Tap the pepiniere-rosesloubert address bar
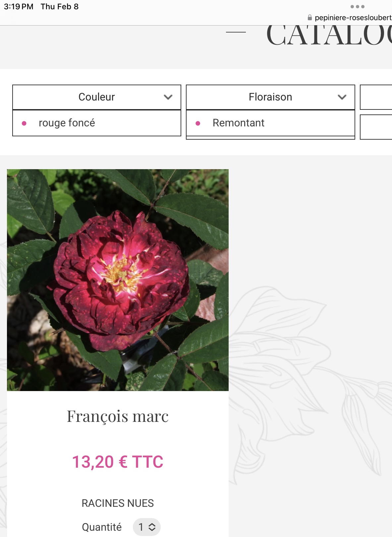 click(x=350, y=18)
